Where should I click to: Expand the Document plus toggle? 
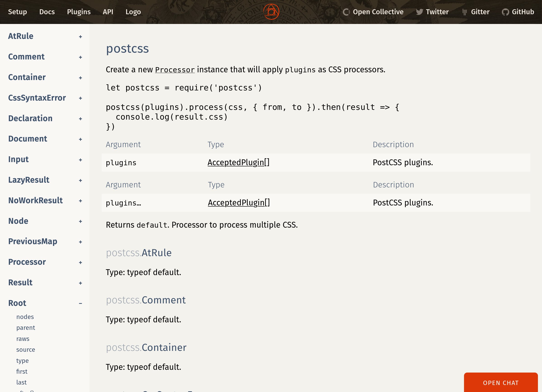click(80, 139)
